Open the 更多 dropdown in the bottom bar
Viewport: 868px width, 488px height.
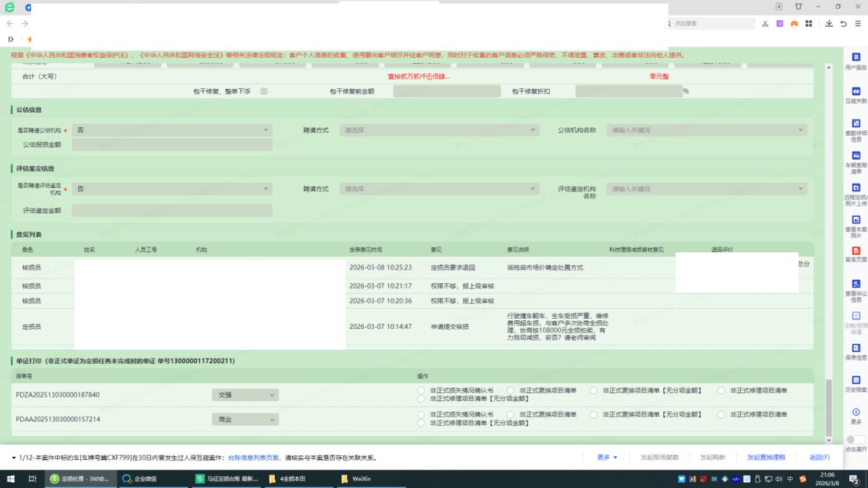click(x=607, y=458)
